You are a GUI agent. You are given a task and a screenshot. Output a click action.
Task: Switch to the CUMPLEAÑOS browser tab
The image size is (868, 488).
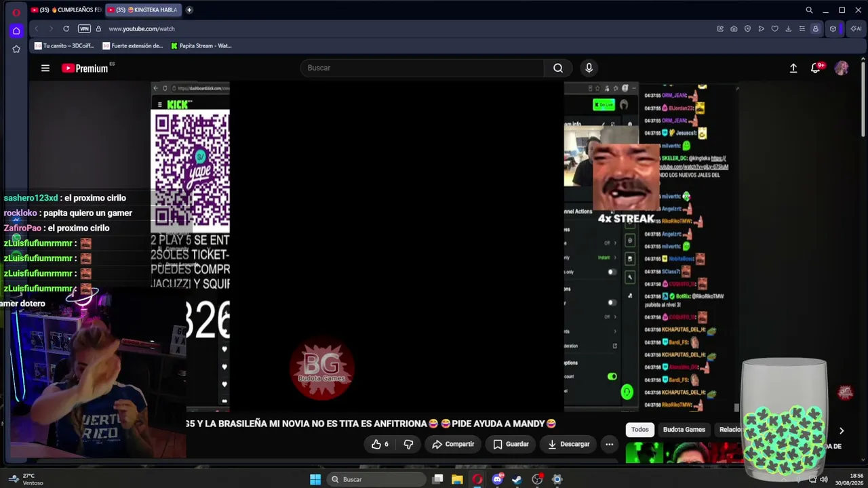(66, 10)
